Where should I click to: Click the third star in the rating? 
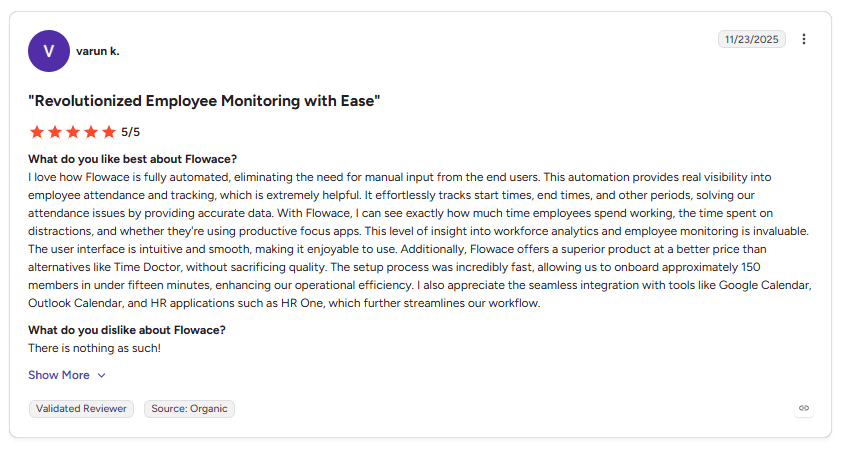[73, 132]
